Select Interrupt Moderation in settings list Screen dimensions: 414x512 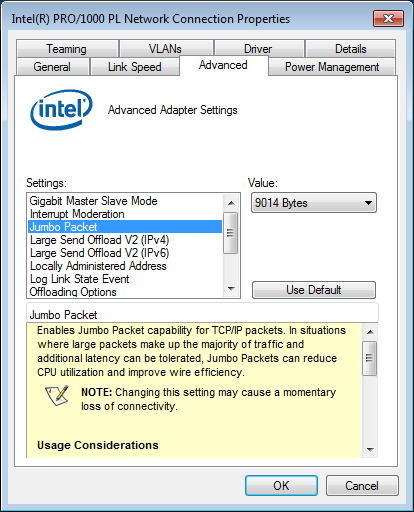pos(125,214)
